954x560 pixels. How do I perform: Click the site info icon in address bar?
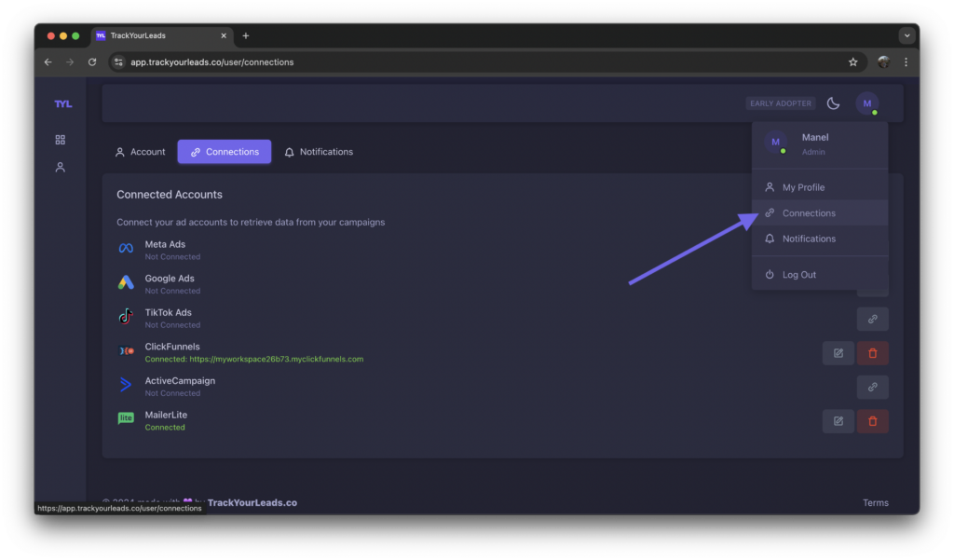(x=118, y=62)
